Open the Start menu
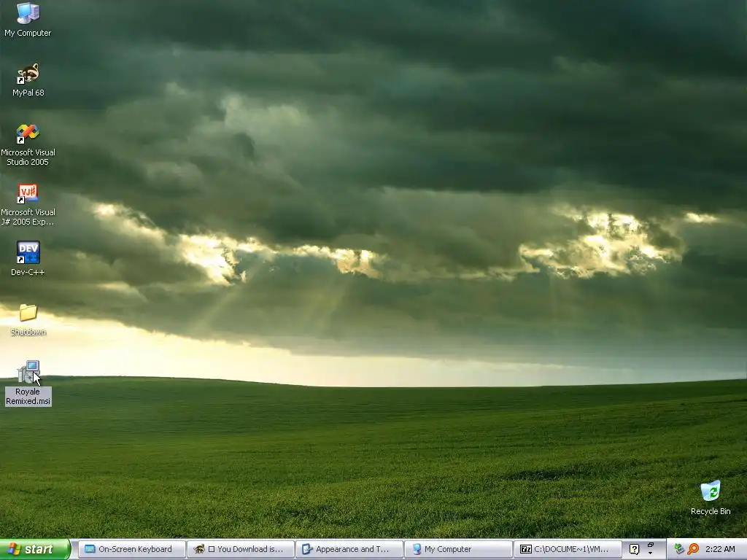 [34, 549]
